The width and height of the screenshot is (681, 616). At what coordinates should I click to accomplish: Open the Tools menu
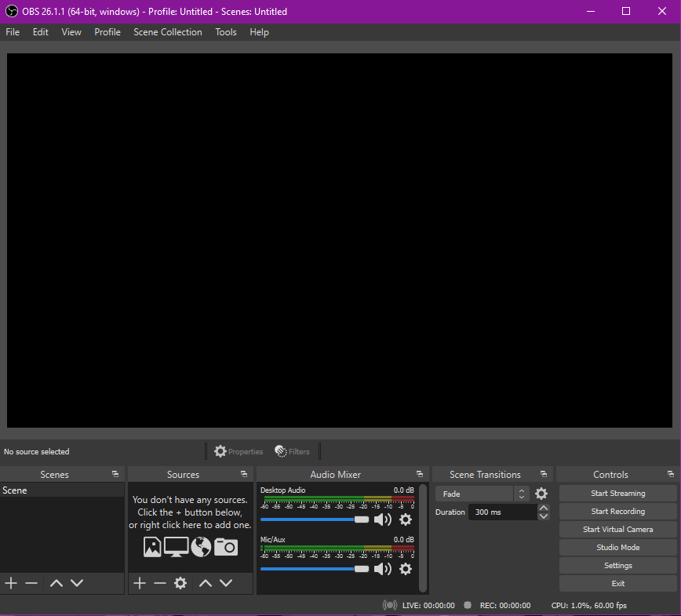click(x=226, y=32)
